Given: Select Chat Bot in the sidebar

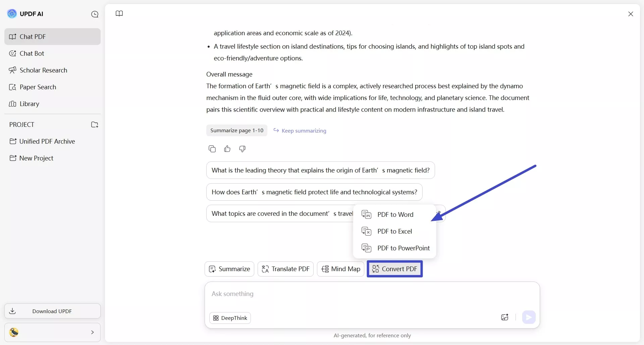Looking at the screenshot, I should 33,53.
